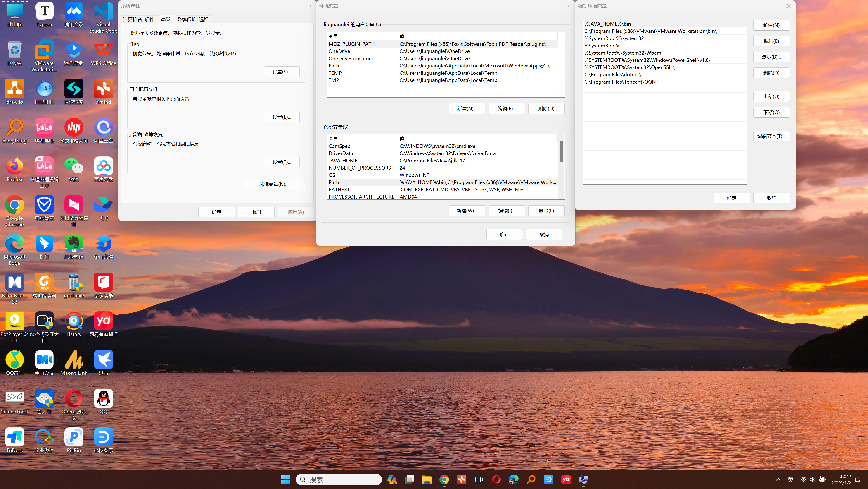Click 确定 in 编辑环境变量 dialog
This screenshot has height=489, width=868.
pos(732,198)
